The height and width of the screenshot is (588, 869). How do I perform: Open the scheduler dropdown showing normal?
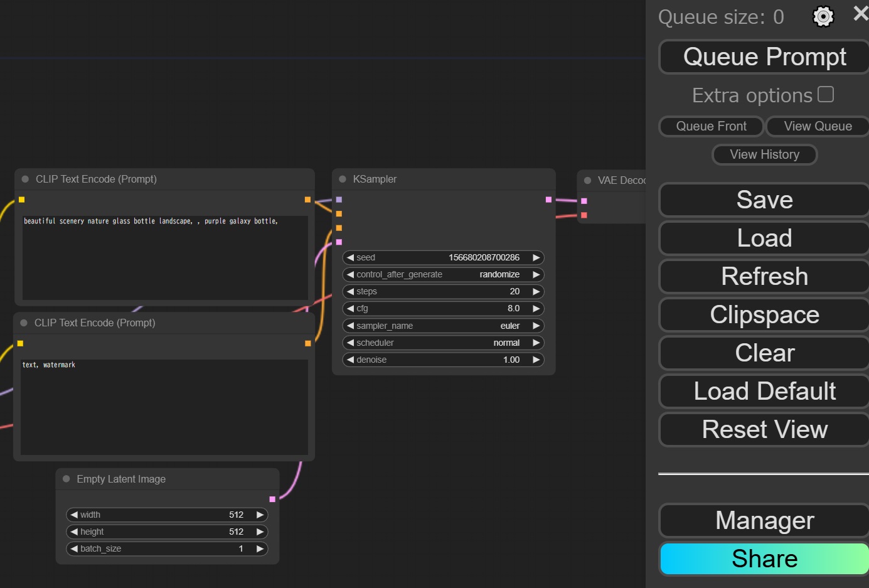443,343
